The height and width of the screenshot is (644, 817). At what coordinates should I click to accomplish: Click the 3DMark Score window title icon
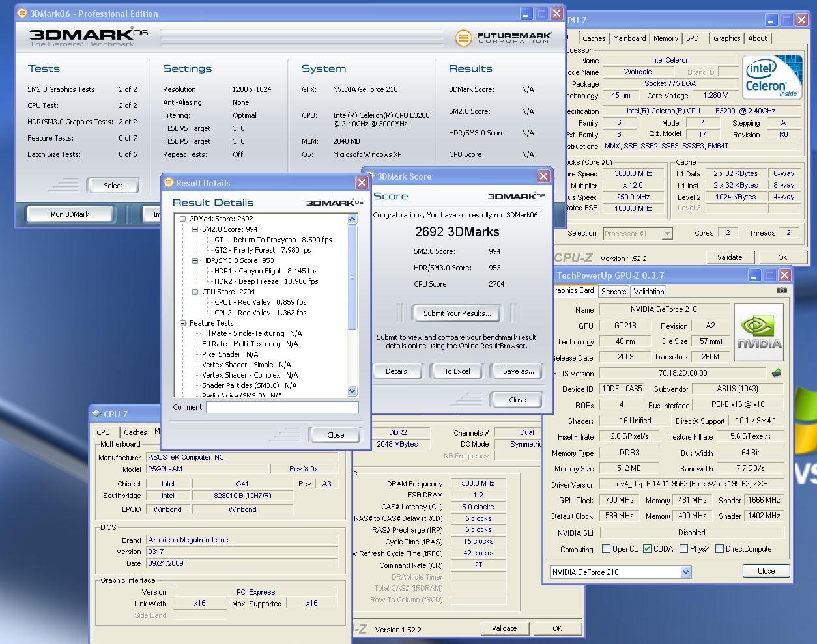click(x=369, y=176)
